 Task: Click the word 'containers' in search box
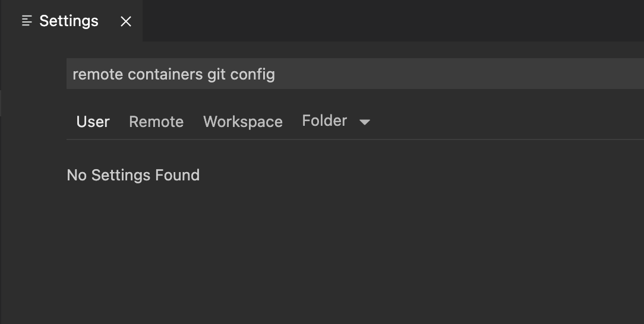tap(165, 75)
